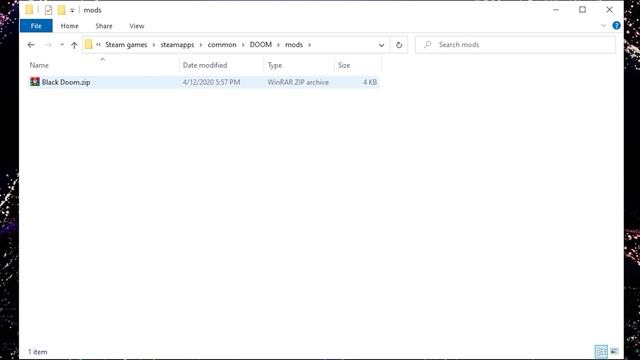This screenshot has width=640, height=360.
Task: Click the Steam games breadcrumb
Action: tap(126, 45)
